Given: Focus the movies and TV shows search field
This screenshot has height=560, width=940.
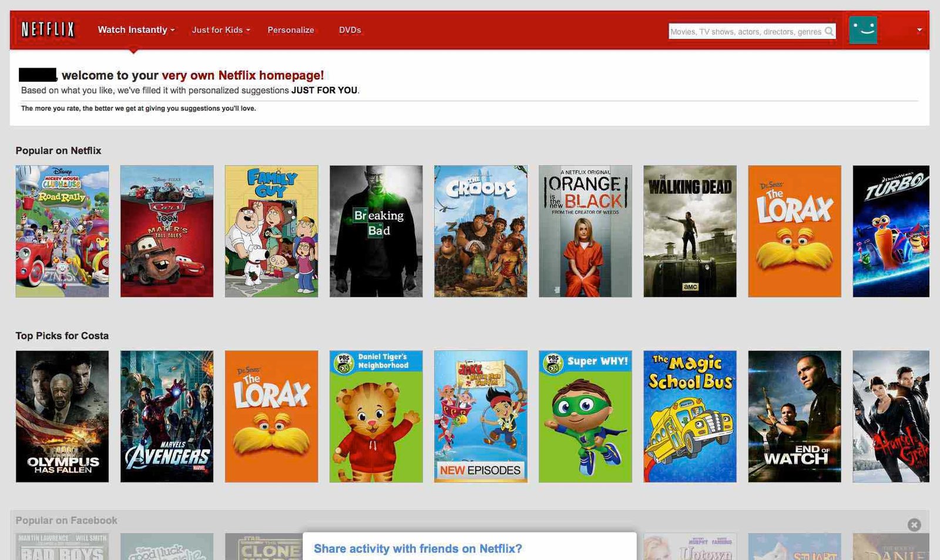Looking at the screenshot, I should click(752, 32).
